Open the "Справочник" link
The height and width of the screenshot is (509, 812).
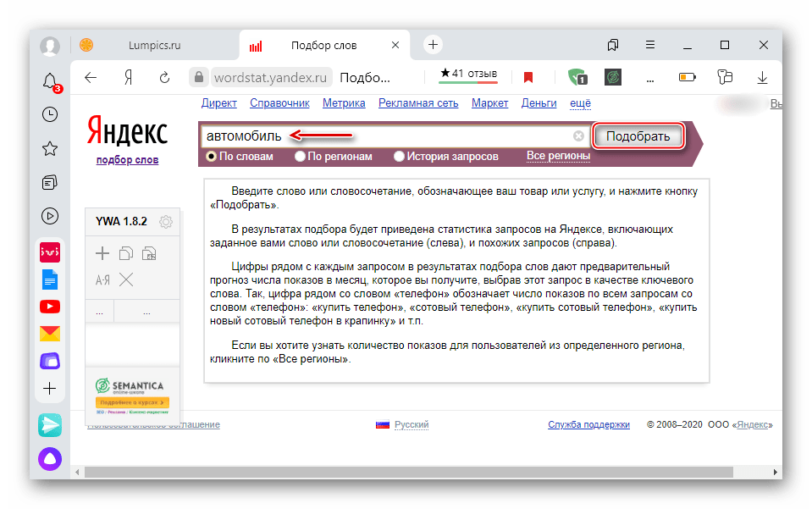coord(279,103)
